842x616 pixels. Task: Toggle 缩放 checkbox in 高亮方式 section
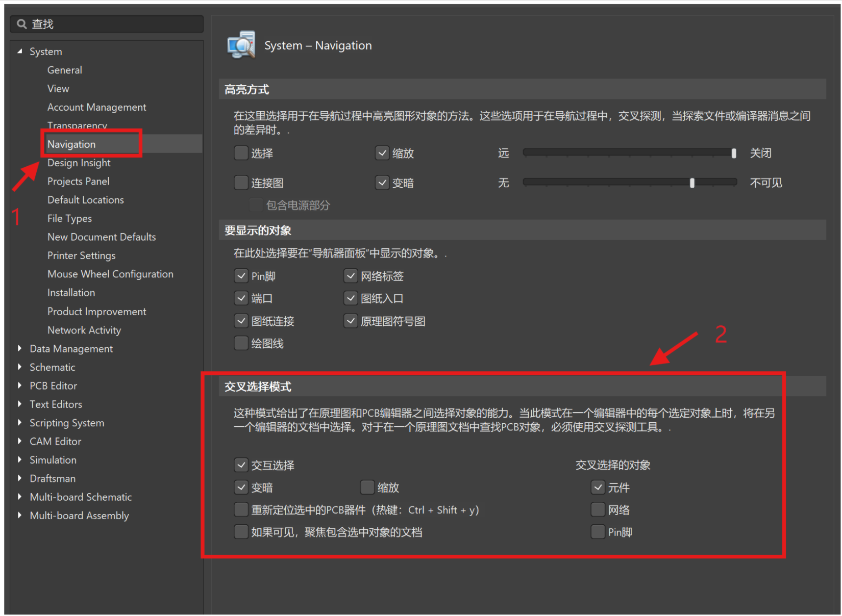[x=382, y=153]
